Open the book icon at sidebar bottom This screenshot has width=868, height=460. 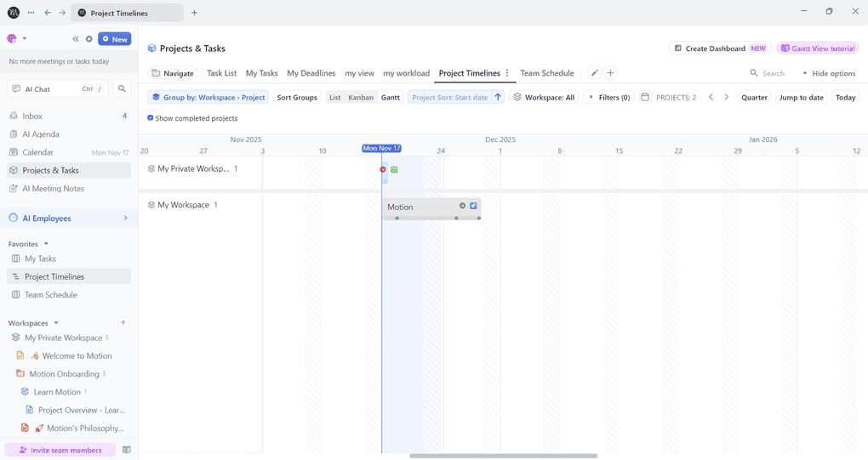pyautogui.click(x=127, y=450)
